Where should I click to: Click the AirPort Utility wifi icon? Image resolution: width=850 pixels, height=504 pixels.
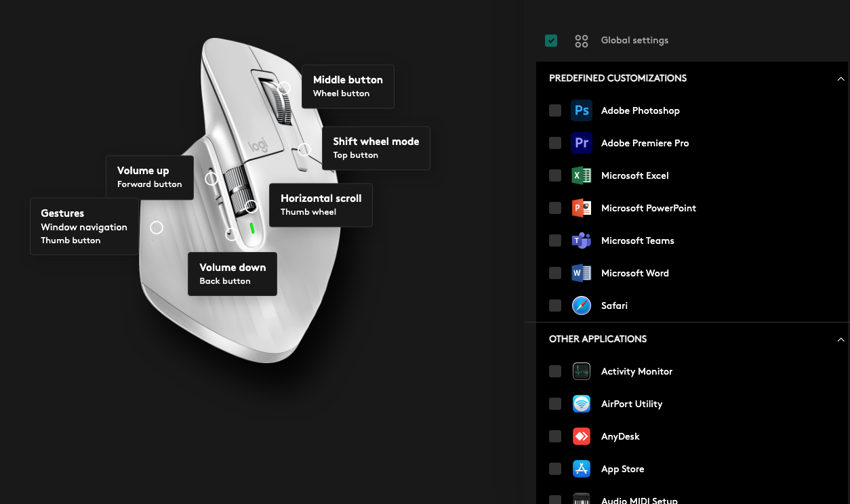[582, 404]
